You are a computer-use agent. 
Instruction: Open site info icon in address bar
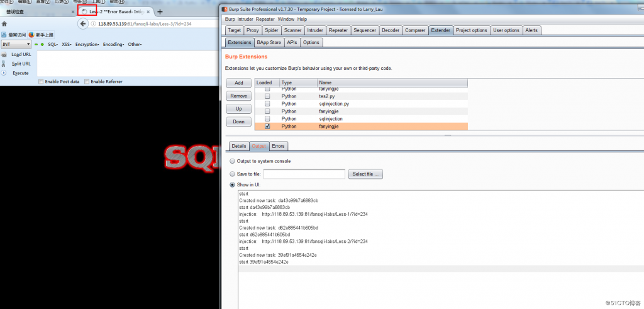(x=93, y=24)
